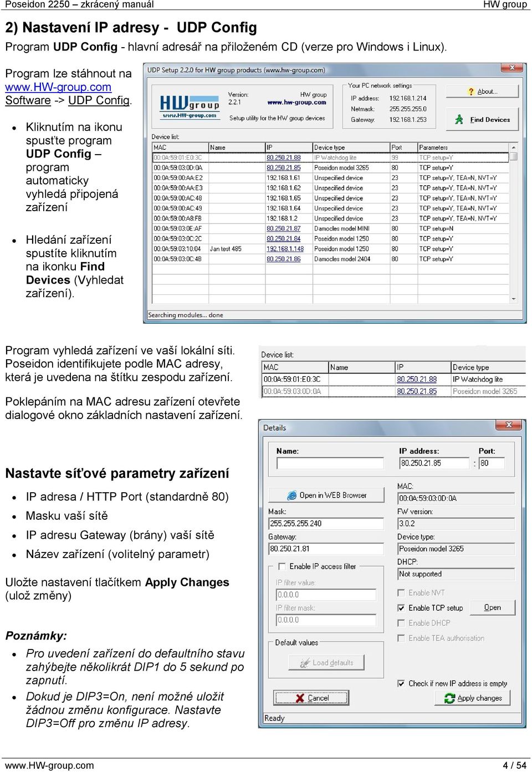Click the Open button beside TCP setup

pyautogui.click(x=492, y=608)
